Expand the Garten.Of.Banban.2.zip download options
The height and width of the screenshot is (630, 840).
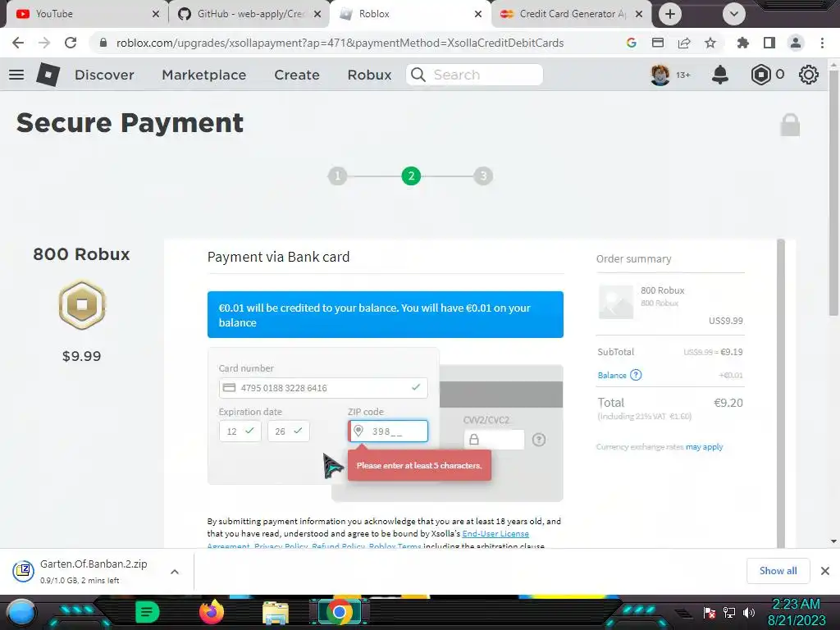[175, 572]
